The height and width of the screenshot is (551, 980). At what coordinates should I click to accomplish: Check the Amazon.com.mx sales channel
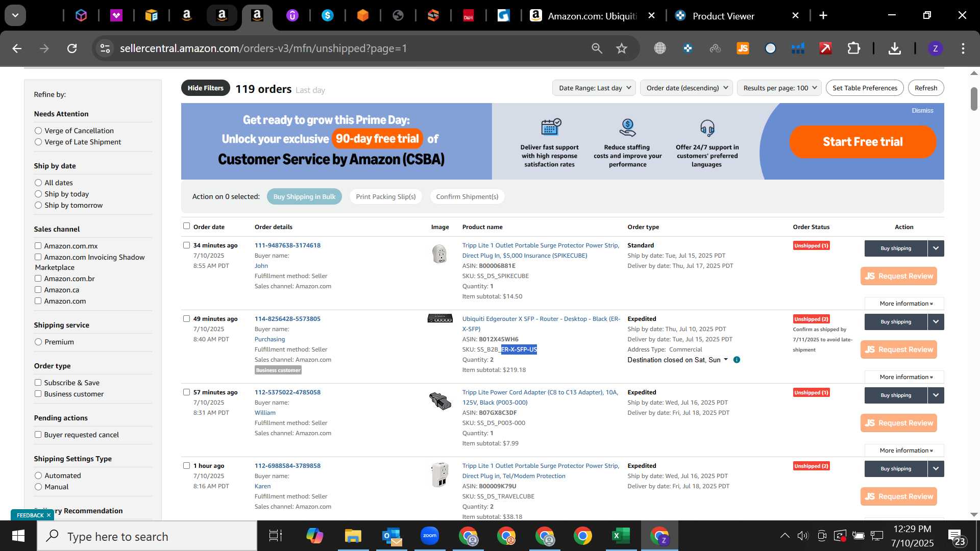coord(38,246)
